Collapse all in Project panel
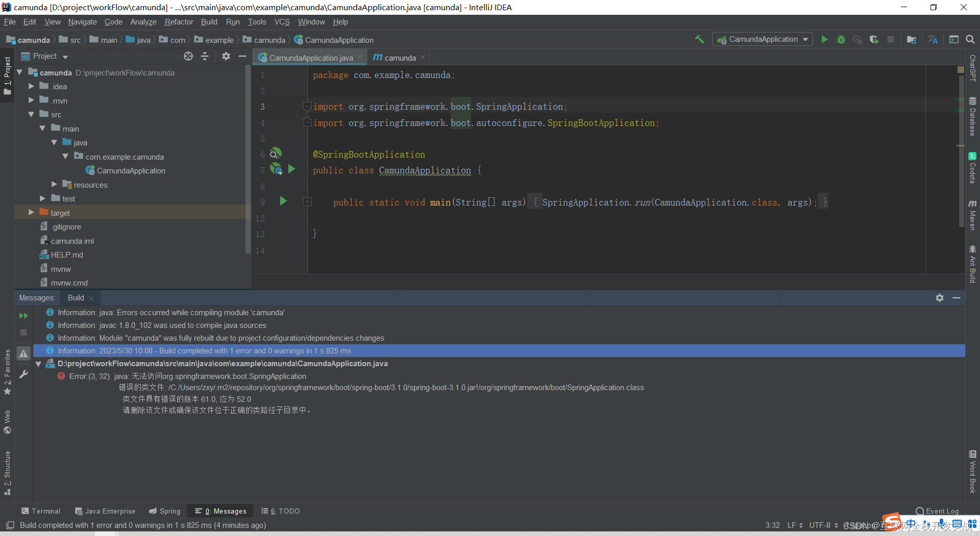This screenshot has height=536, width=980. pyautogui.click(x=205, y=56)
